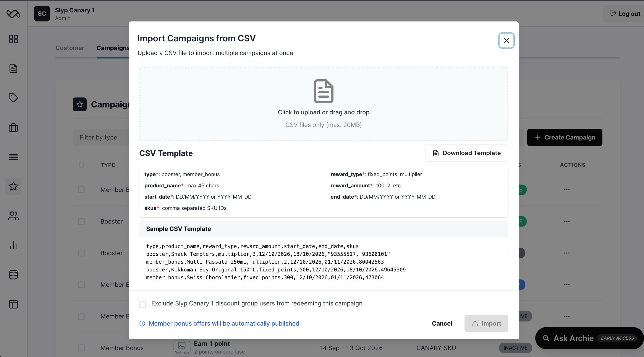
Task: Check the topmost Member Bonus row checkbox
Action: [81, 190]
